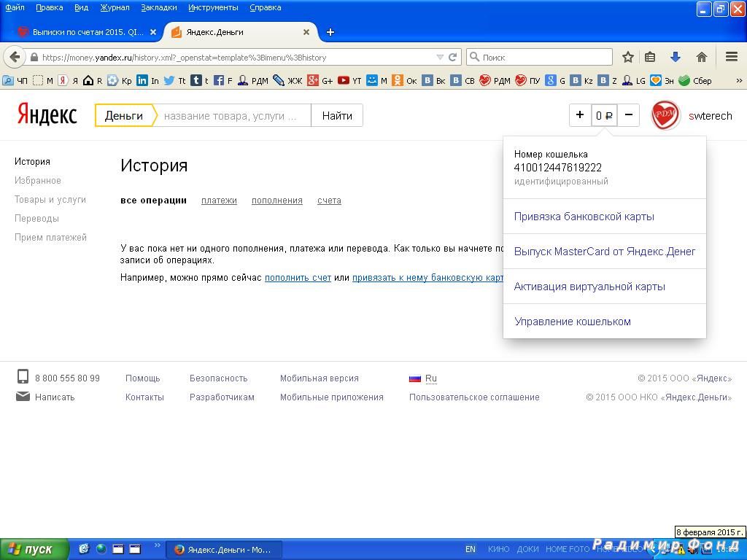Open 'Избранное' in the left sidebar
The image size is (747, 560).
[38, 181]
